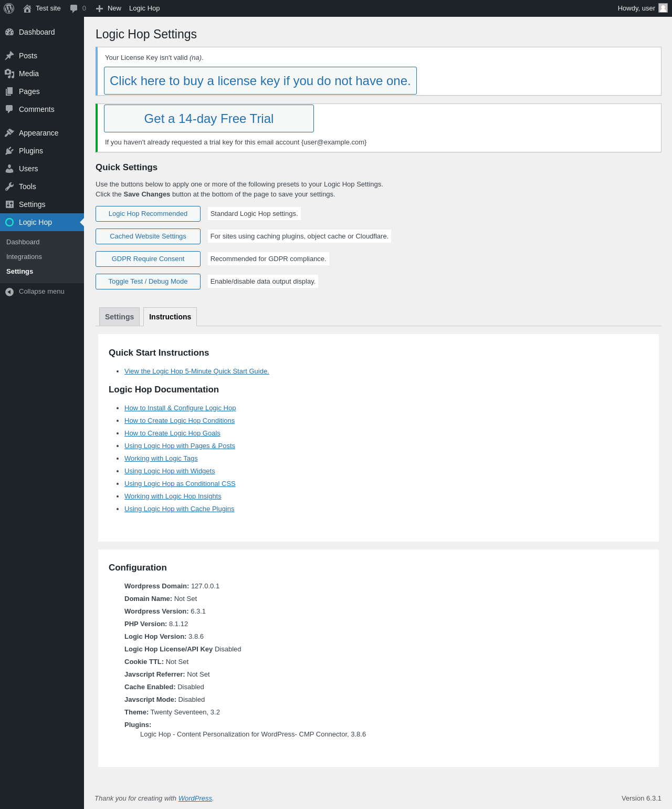Click 'Recommended for GDPR compliance.' text
This screenshot has width=672, height=809.
click(268, 259)
